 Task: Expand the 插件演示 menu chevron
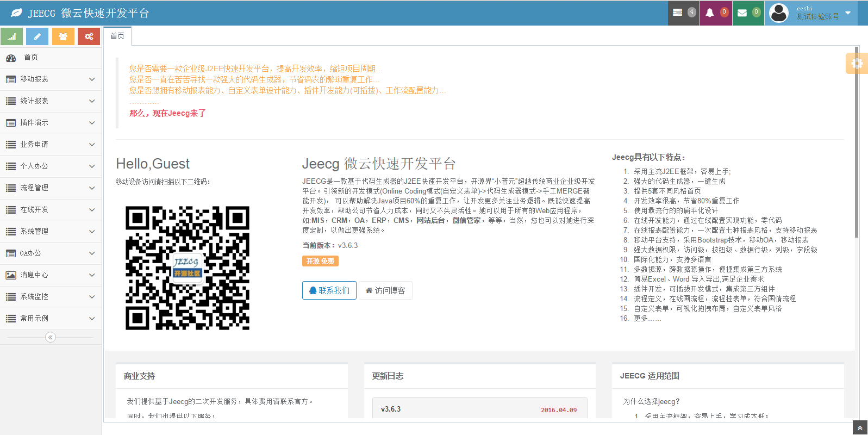[92, 123]
